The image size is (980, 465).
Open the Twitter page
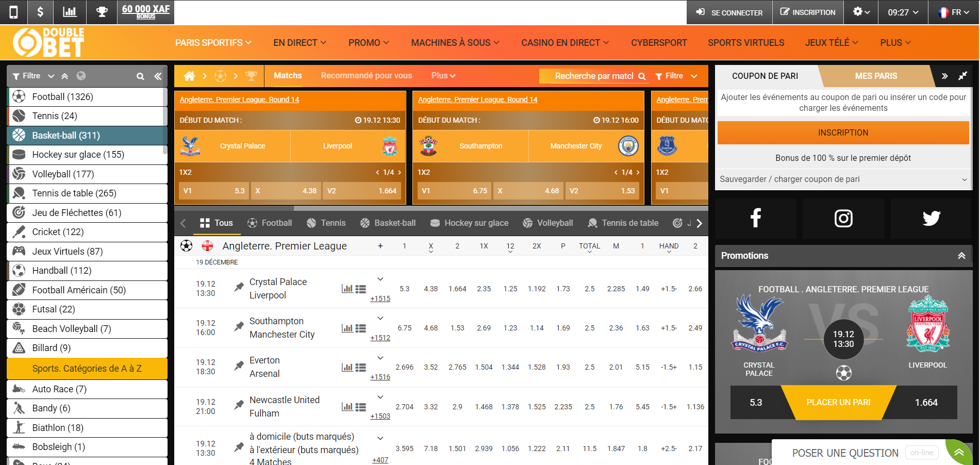(931, 218)
